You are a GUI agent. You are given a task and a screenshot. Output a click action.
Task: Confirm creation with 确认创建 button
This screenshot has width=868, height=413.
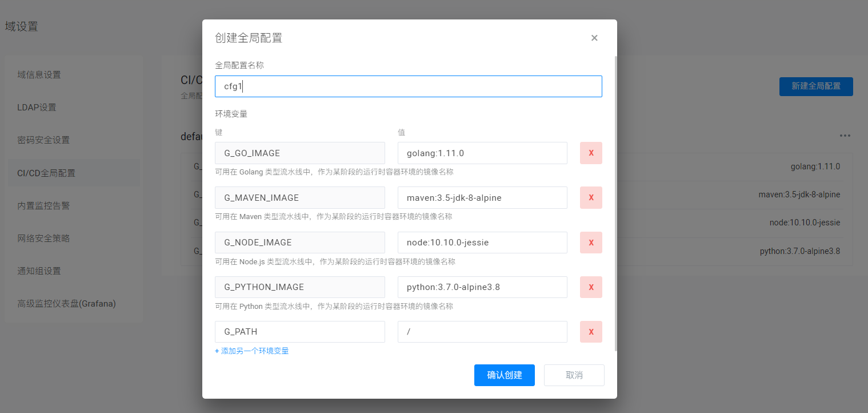(504, 375)
